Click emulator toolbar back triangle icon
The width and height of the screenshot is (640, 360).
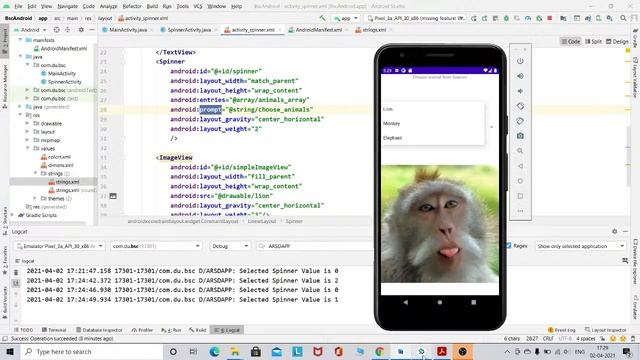point(520,166)
